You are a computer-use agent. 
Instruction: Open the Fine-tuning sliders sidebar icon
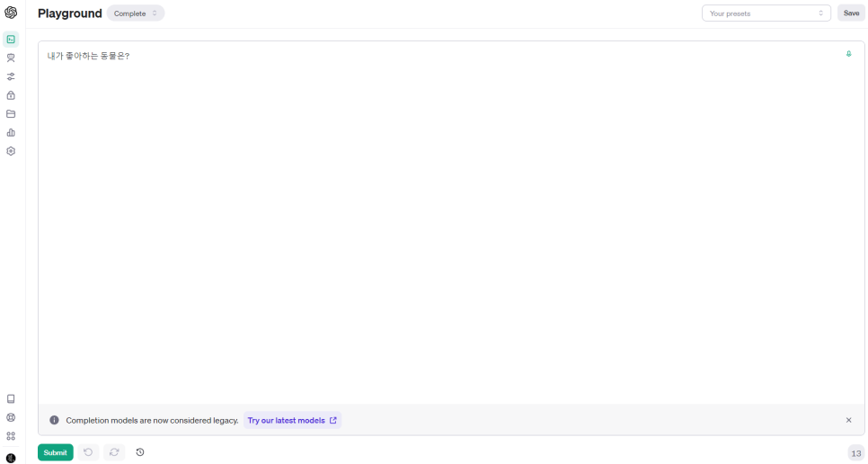(11, 76)
